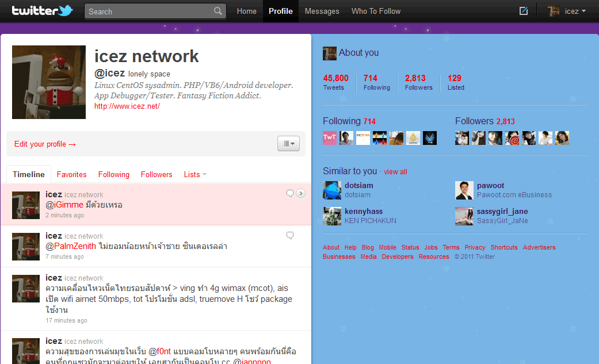
Task: Click the Developers footer link
Action: [397, 256]
